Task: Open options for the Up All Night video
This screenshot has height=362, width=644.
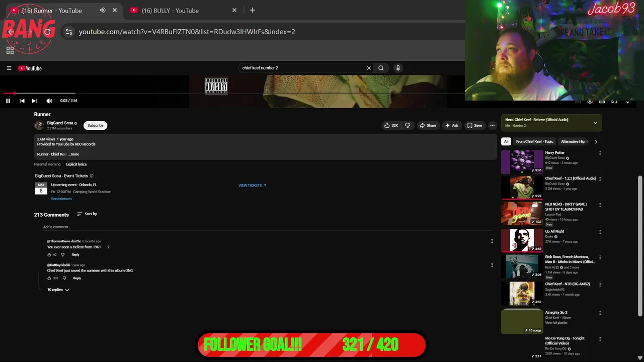Action: coord(600,232)
